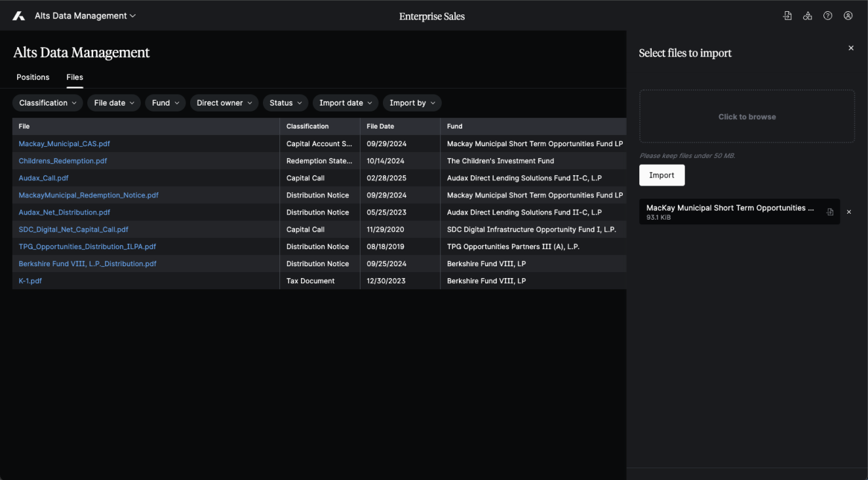
Task: Open the Fund filter dropdown
Action: point(165,103)
